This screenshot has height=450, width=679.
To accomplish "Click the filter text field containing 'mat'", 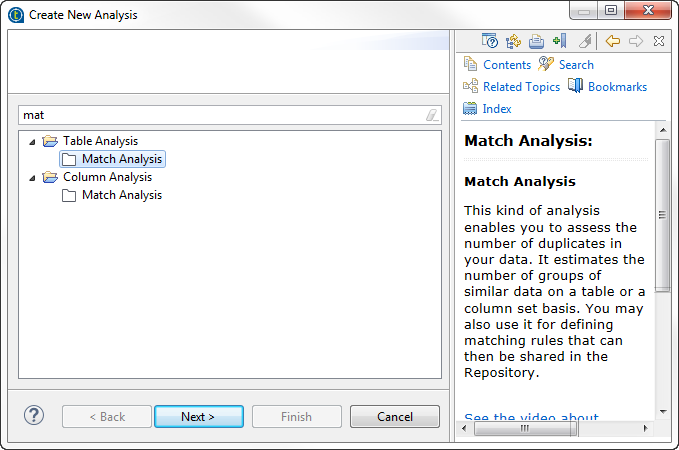I will click(220, 115).
